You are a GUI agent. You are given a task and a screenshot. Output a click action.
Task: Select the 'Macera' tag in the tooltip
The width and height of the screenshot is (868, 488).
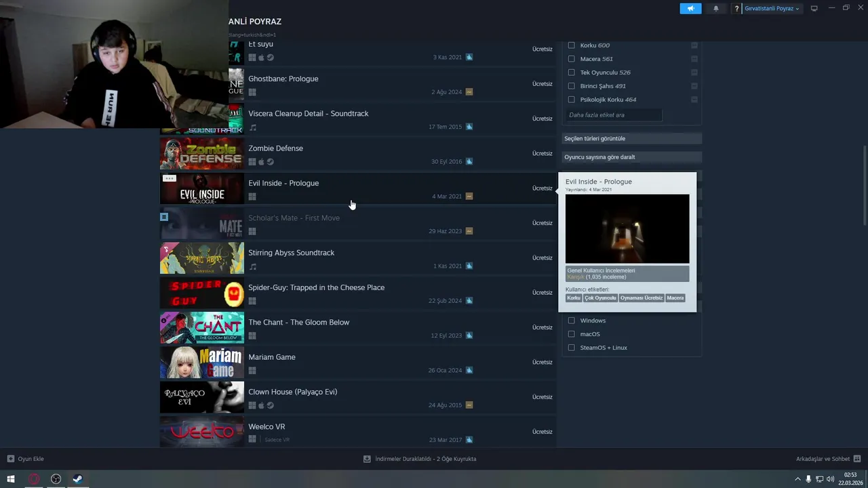675,298
